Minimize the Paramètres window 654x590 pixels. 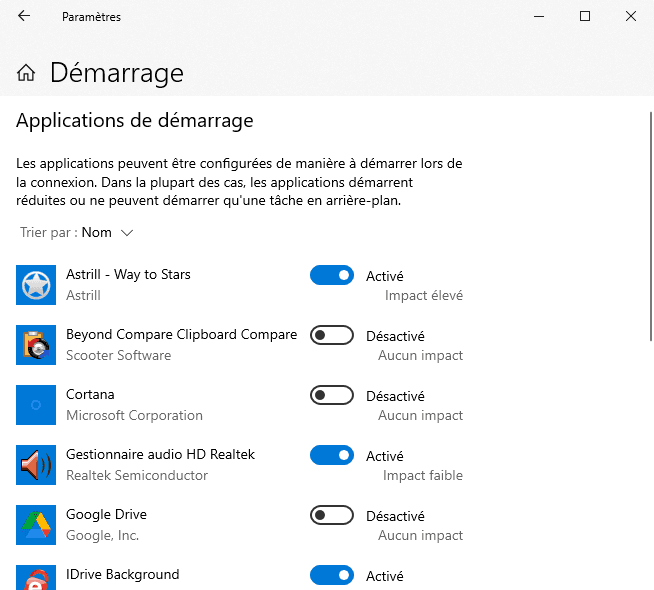539,16
